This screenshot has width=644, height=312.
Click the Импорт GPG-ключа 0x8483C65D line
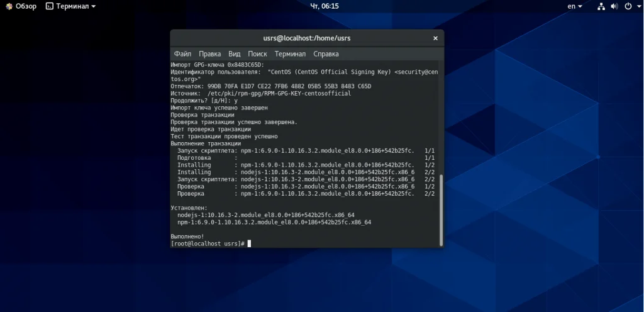point(217,65)
